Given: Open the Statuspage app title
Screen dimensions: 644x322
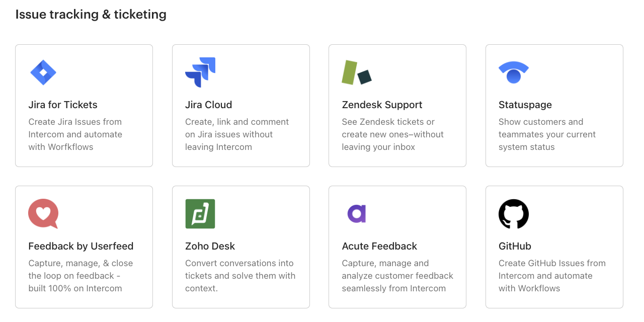Looking at the screenshot, I should click(x=525, y=105).
